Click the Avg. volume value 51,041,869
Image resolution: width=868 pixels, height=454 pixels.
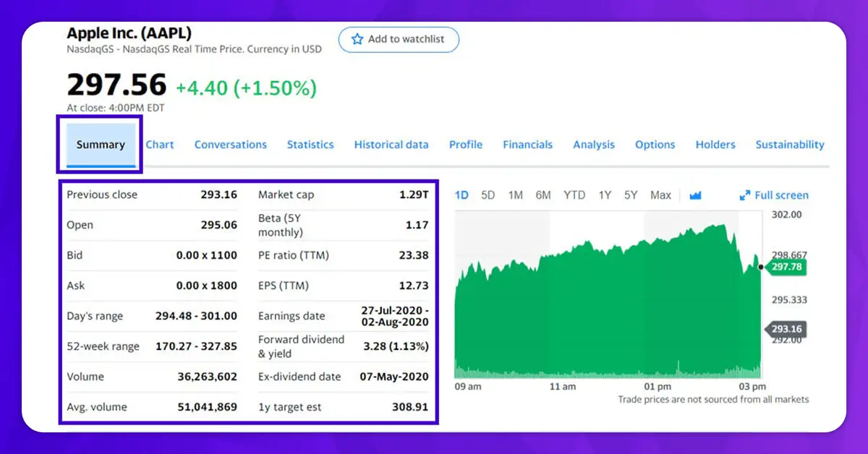(208, 407)
